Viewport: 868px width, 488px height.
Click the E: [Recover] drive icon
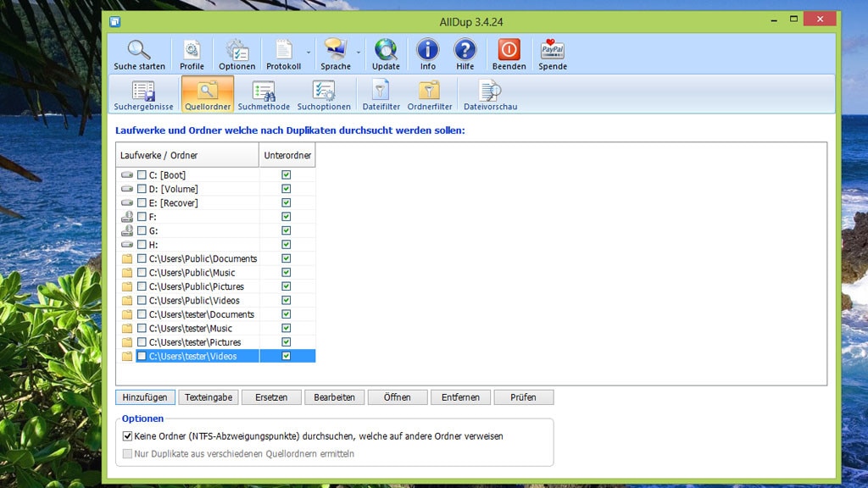(127, 202)
